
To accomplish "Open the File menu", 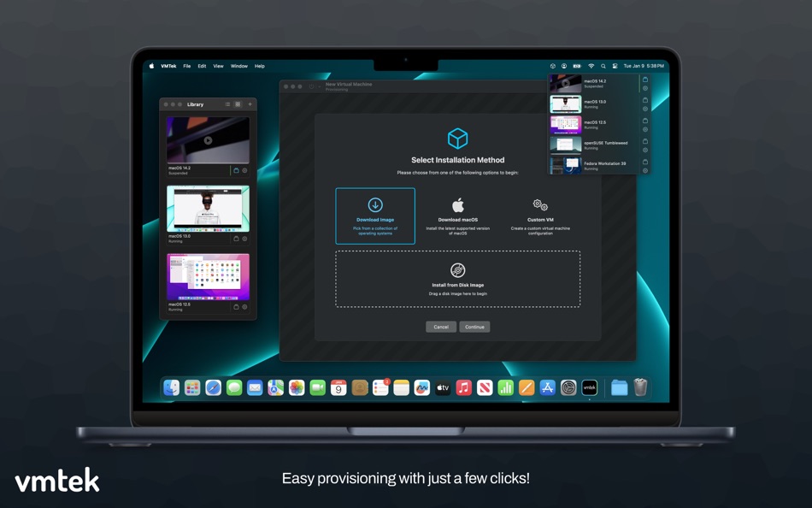I will pos(187,66).
